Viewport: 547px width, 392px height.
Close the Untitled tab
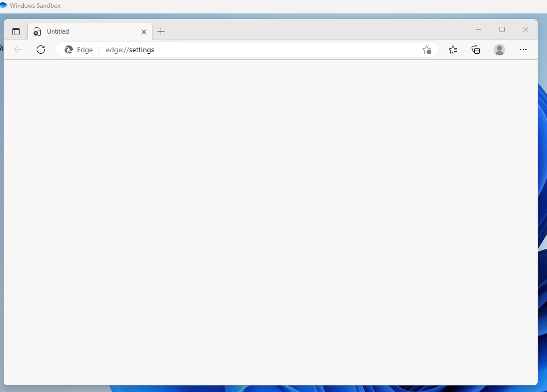[144, 32]
